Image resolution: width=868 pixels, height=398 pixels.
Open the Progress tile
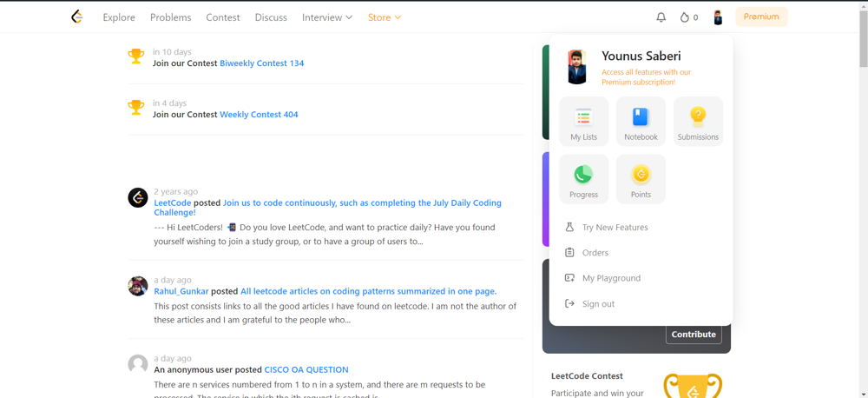(583, 179)
